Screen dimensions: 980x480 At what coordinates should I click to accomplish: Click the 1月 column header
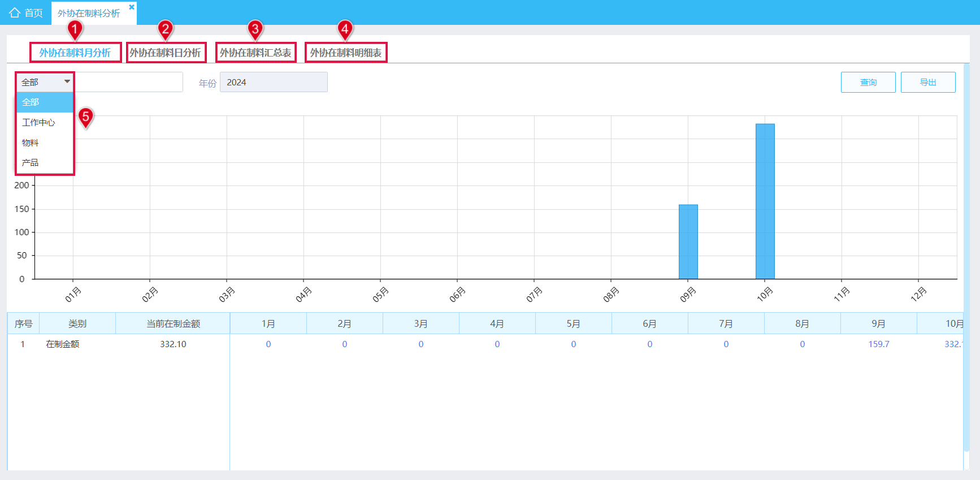(268, 323)
